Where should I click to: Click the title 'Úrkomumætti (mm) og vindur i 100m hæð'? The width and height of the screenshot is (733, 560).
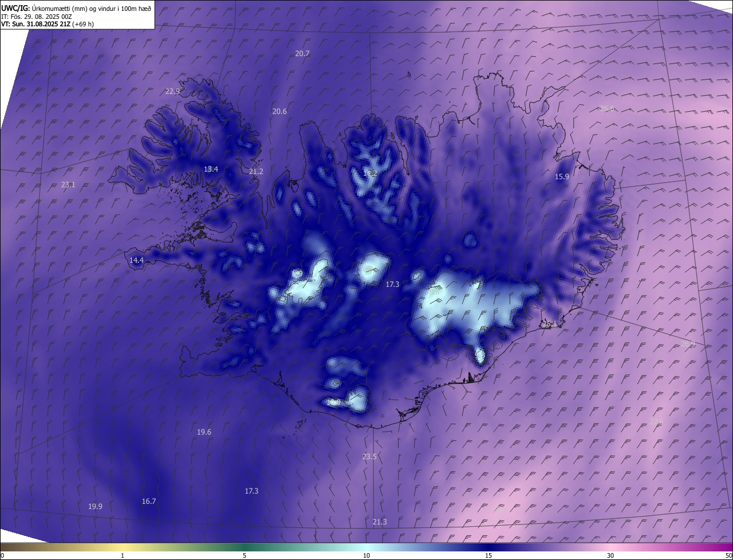pos(92,8)
